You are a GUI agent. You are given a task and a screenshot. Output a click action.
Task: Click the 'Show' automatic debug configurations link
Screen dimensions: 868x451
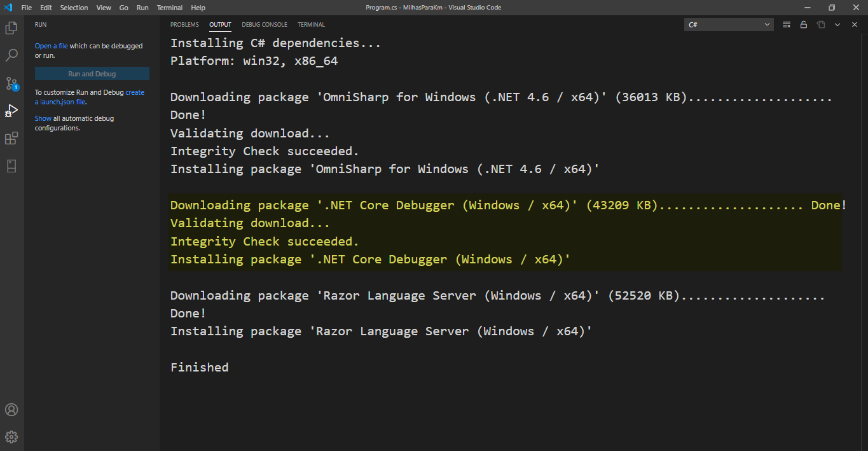[43, 118]
